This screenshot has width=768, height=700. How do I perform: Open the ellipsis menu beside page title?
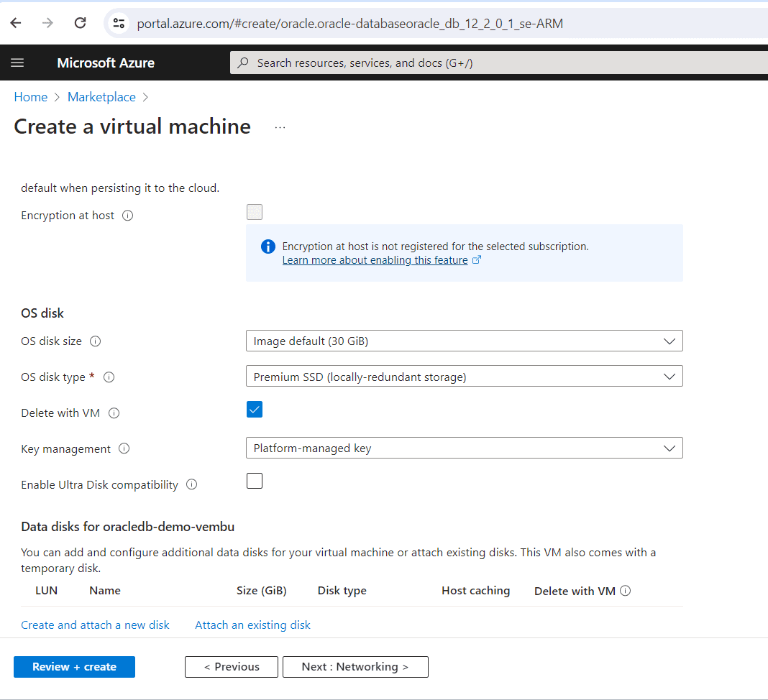(x=280, y=128)
